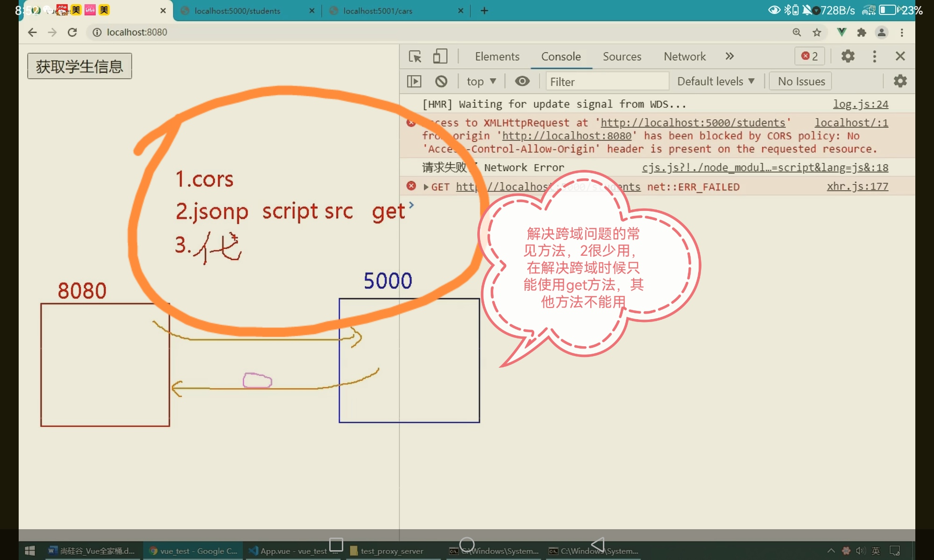Click the console Filter input field
The image size is (934, 560).
607,81
